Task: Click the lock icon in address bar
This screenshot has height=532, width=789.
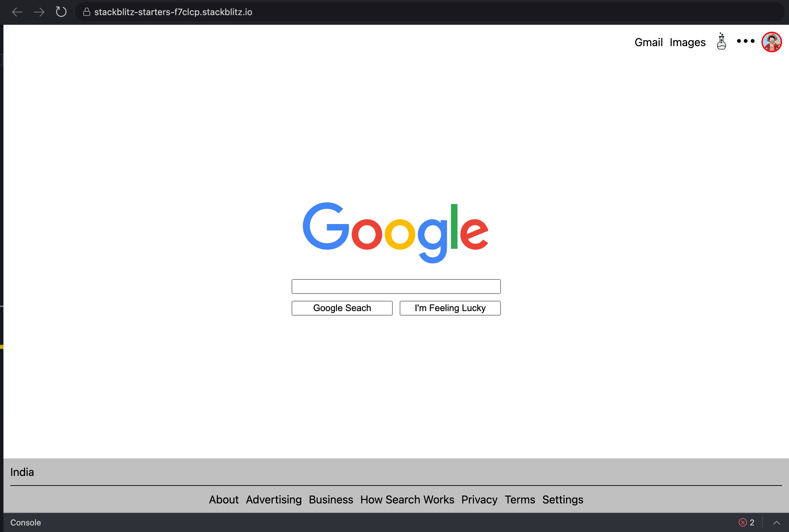Action: pos(87,12)
